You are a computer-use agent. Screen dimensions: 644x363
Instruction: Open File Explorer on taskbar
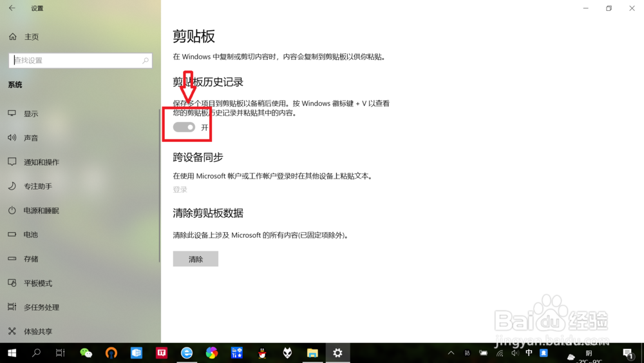pos(312,353)
